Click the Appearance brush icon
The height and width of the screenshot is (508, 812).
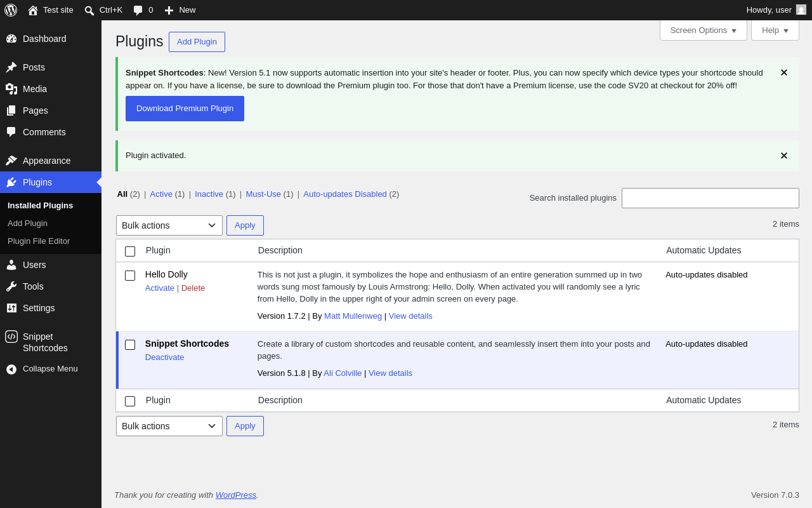[11, 161]
